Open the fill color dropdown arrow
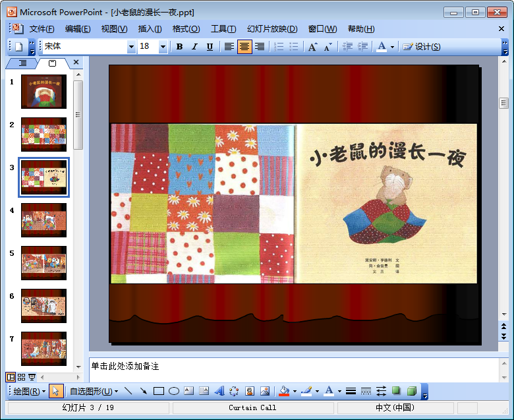514x420 pixels. [x=295, y=391]
